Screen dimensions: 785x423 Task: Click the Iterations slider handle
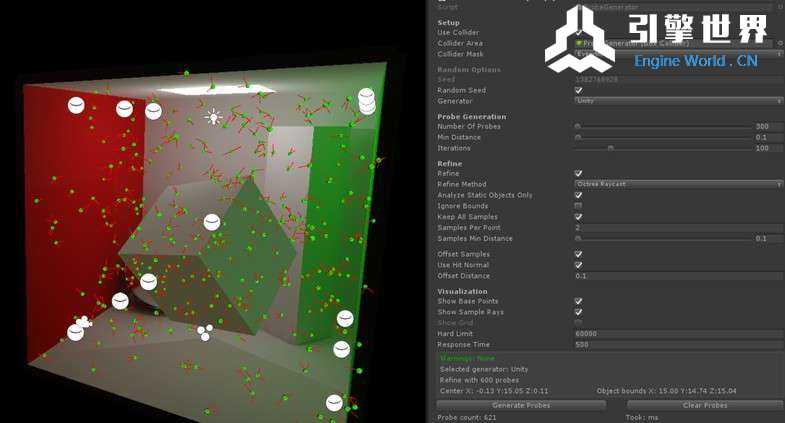(610, 148)
